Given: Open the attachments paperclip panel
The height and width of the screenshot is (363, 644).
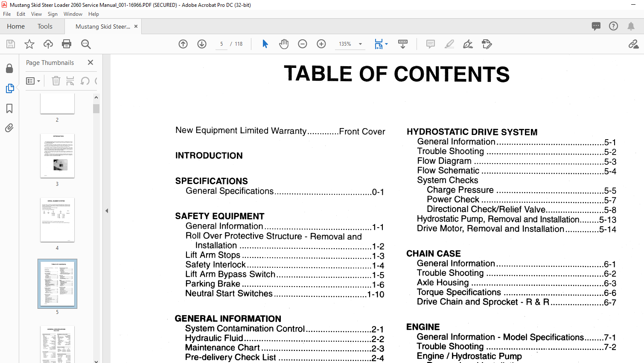Looking at the screenshot, I should 9,128.
